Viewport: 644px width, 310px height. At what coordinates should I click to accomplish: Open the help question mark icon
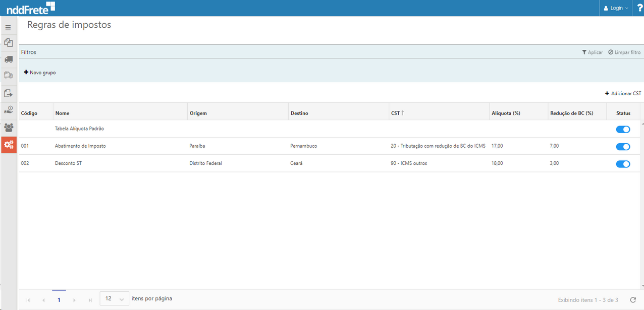click(x=640, y=8)
